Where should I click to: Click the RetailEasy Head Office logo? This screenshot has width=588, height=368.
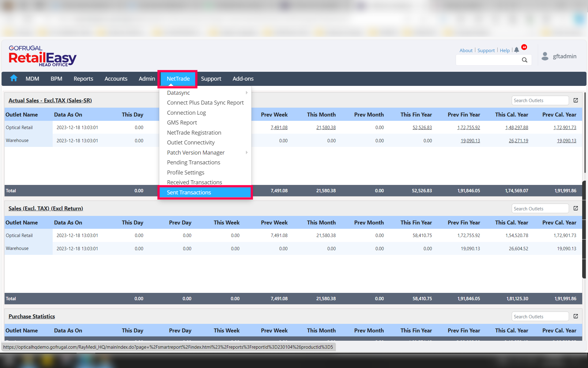pos(42,56)
